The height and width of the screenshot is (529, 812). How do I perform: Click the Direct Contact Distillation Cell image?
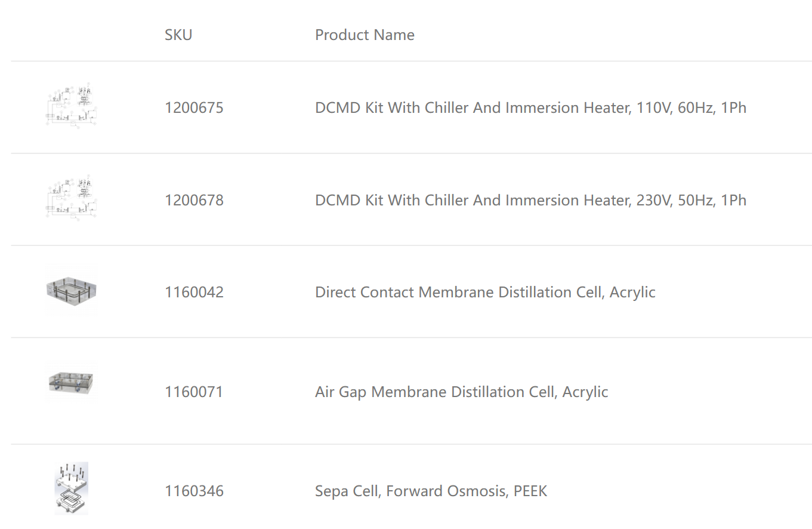pos(72,290)
